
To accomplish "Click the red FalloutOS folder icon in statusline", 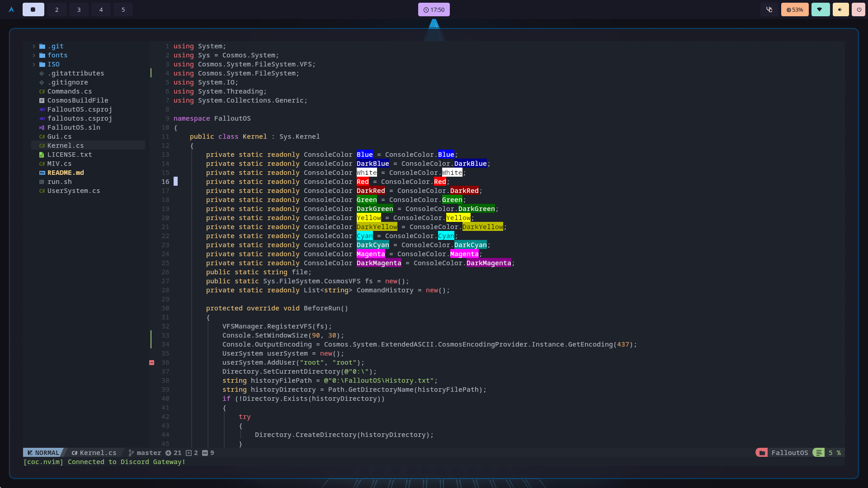I will coord(762,453).
